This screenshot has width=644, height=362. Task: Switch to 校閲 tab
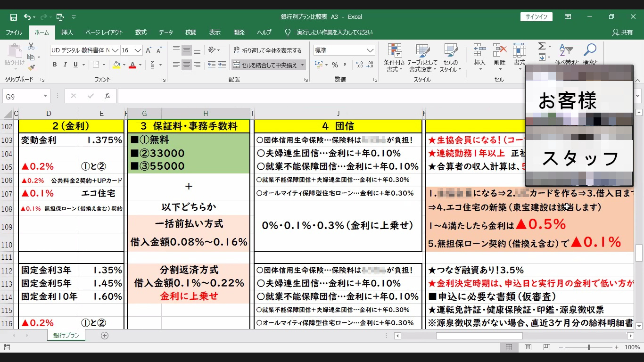click(191, 33)
